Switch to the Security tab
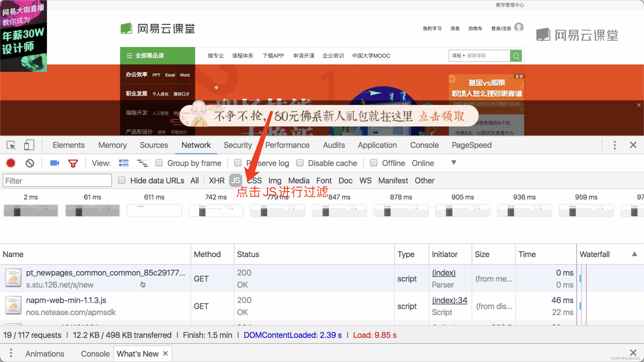The width and height of the screenshot is (644, 362). pos(238,145)
